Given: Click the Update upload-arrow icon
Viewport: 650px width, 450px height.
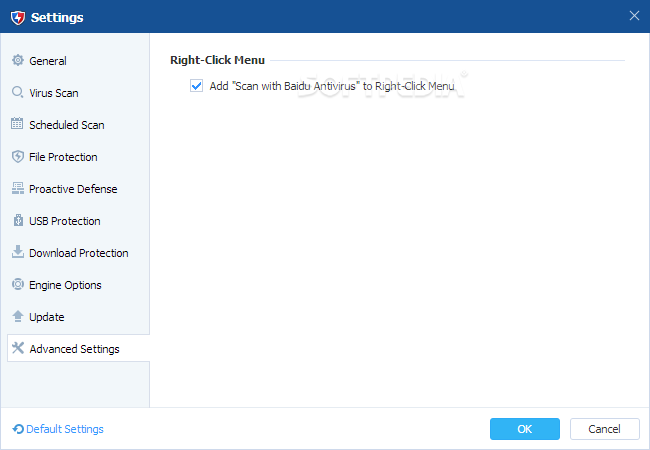Looking at the screenshot, I should tap(18, 316).
